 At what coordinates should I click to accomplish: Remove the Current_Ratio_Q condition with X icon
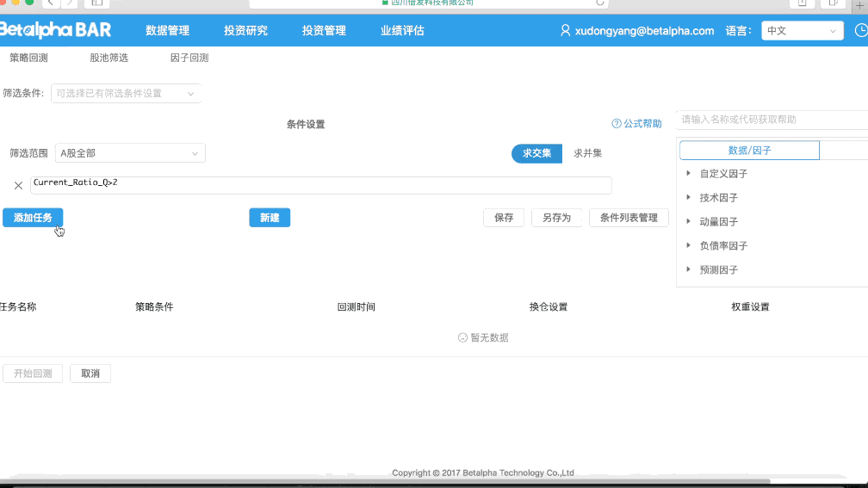pyautogui.click(x=18, y=185)
